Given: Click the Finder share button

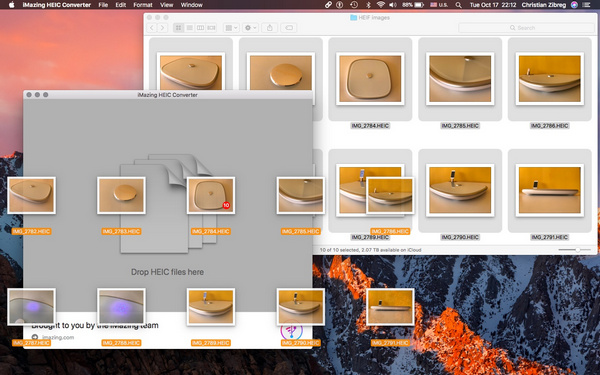Looking at the screenshot, I should [270, 28].
